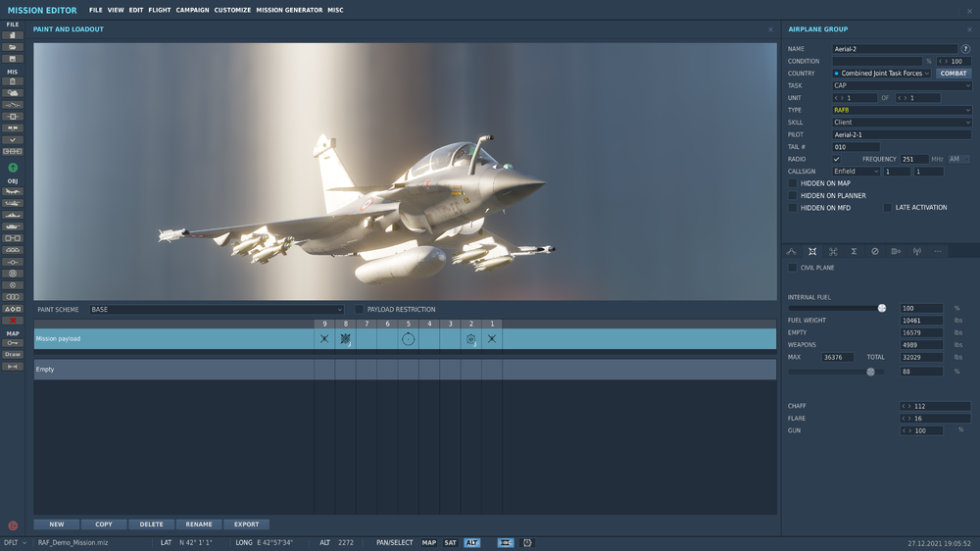Select the distance measure ruler tool
This screenshot has width=980, height=551.
(x=13, y=367)
